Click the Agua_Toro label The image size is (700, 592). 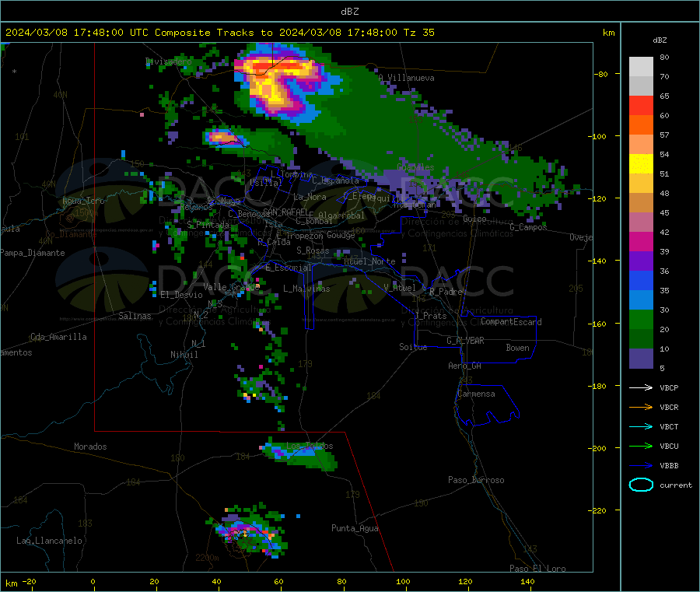coord(83,201)
